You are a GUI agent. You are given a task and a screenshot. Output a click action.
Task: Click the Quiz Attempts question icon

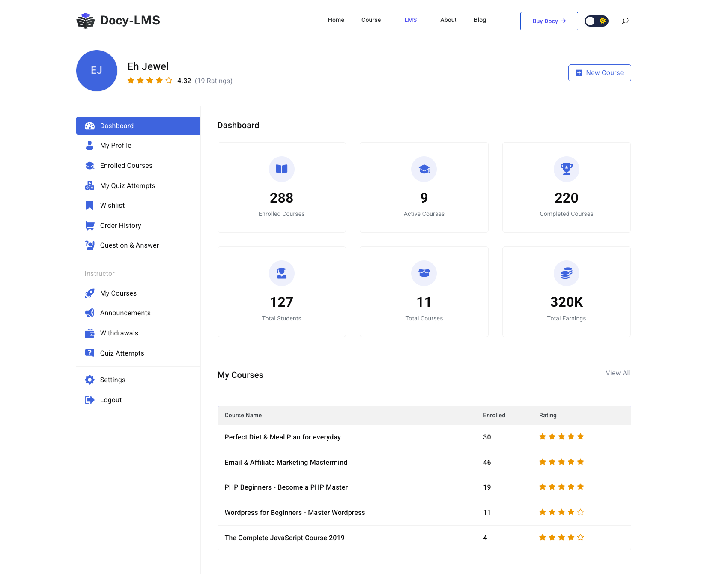coord(90,353)
